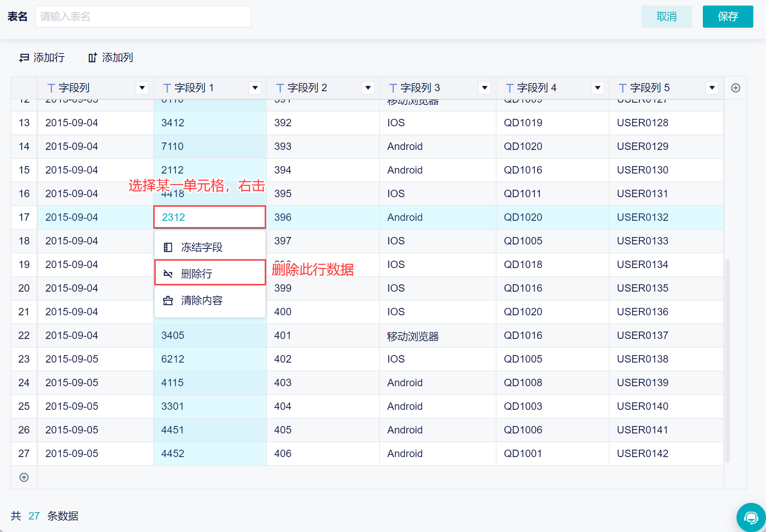Screen dimensions: 766x532
Task: Expand the 字段列 header dropdown arrow
Action: [x=142, y=88]
